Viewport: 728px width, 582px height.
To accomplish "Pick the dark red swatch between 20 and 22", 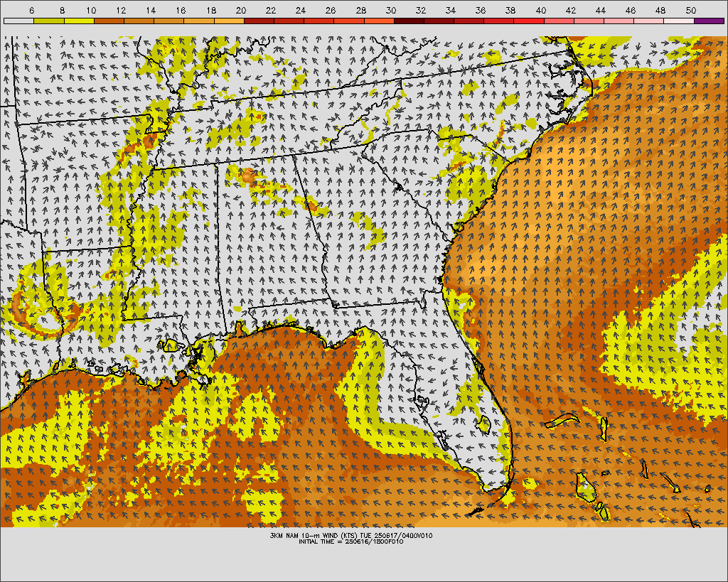I will [x=259, y=21].
